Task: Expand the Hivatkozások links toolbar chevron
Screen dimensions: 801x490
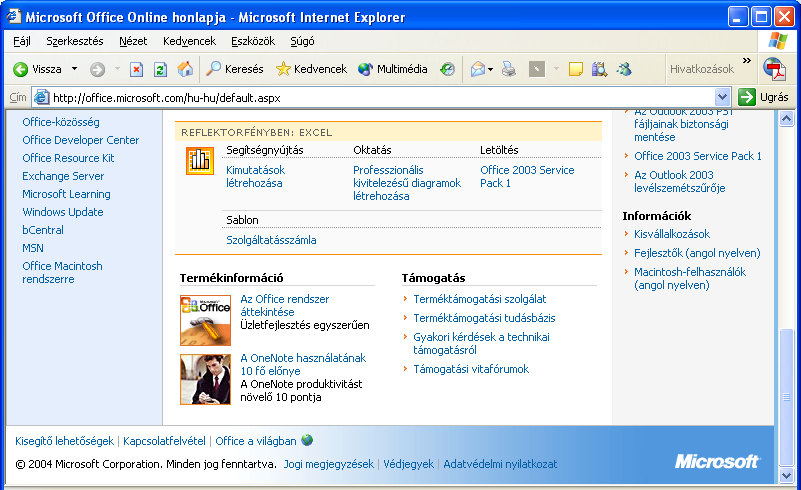Action: pos(747,61)
